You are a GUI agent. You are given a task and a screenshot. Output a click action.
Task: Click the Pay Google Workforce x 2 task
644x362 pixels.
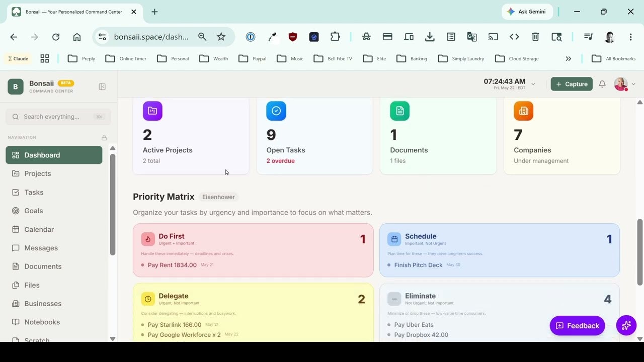coord(184,335)
